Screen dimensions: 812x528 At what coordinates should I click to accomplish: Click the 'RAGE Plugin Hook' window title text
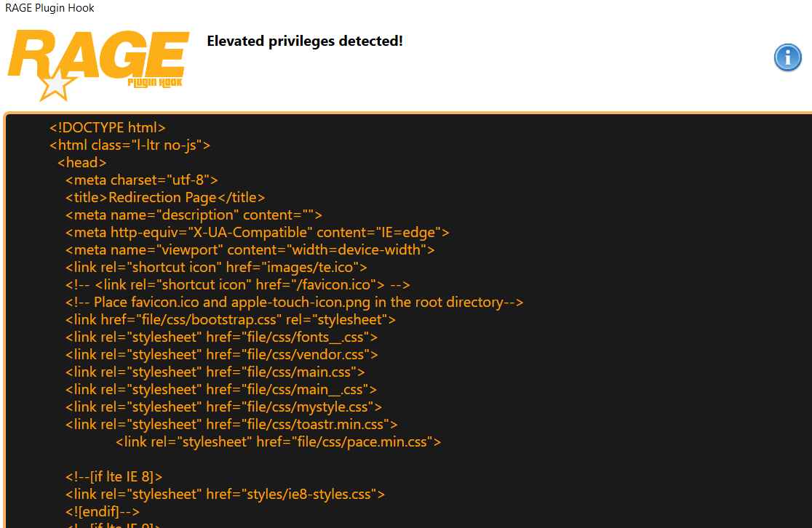click(49, 8)
